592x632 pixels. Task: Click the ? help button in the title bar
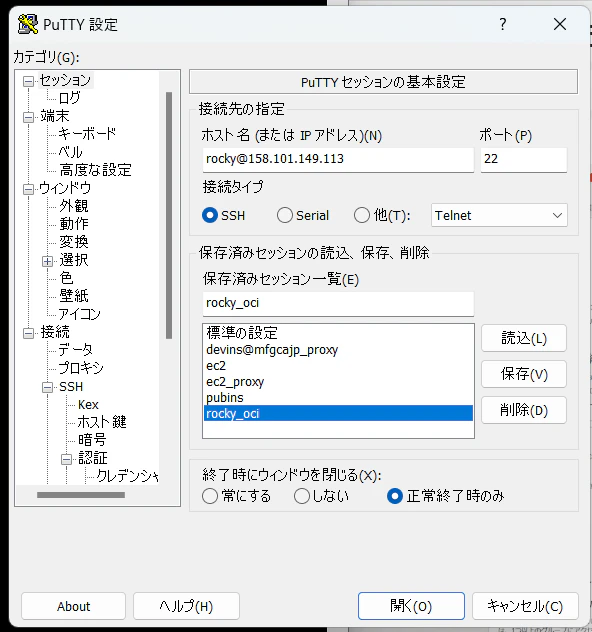503,24
